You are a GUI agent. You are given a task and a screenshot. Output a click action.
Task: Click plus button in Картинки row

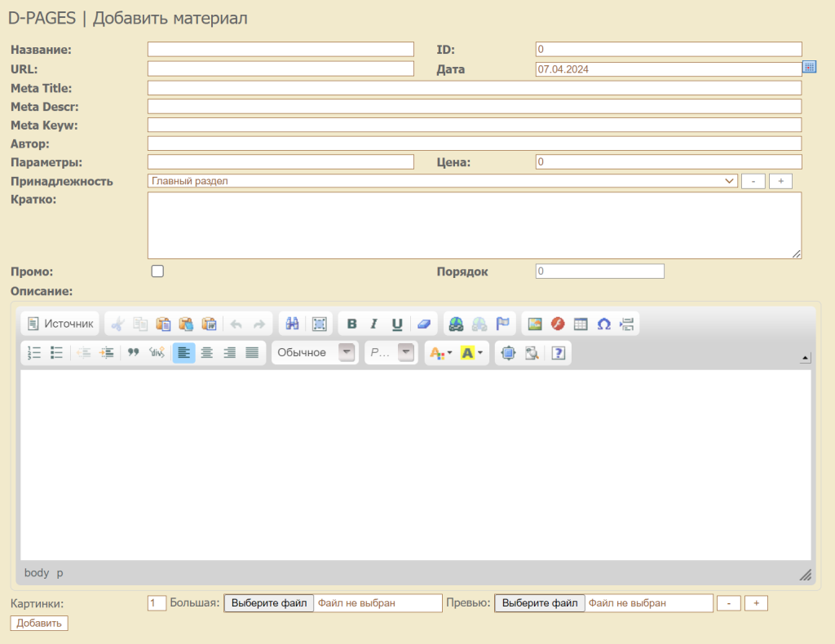(x=756, y=603)
